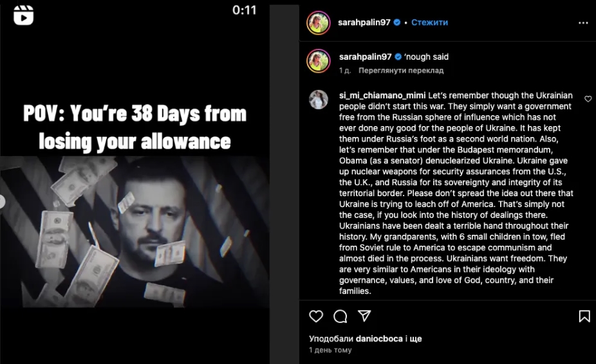Click the previous arrow on video edge

(x=2, y=201)
